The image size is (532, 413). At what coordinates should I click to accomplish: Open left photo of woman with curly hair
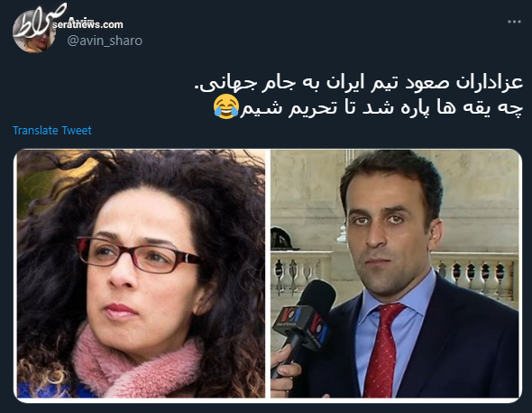click(142, 273)
